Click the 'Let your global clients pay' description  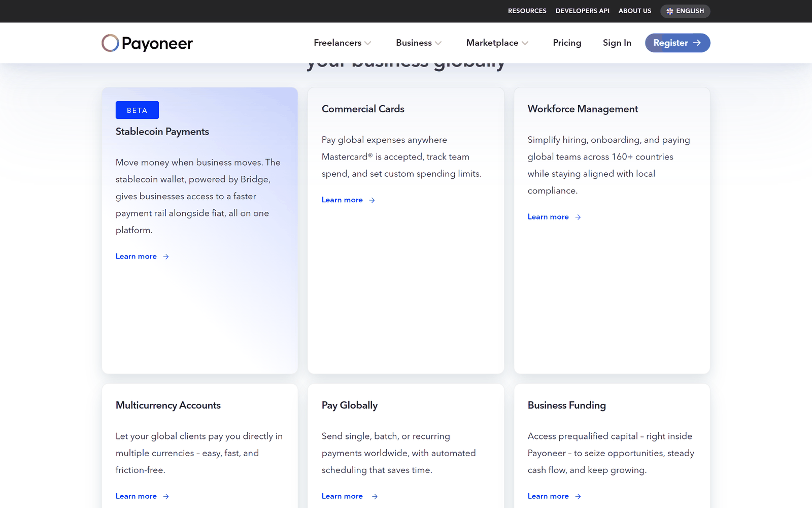199,453
